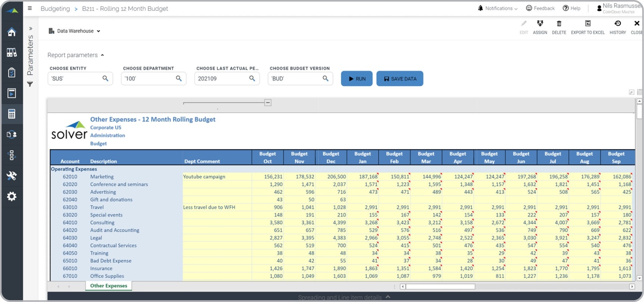Toggle the hamburger navigation menu
The width and height of the screenshot is (644, 302).
(30, 8)
